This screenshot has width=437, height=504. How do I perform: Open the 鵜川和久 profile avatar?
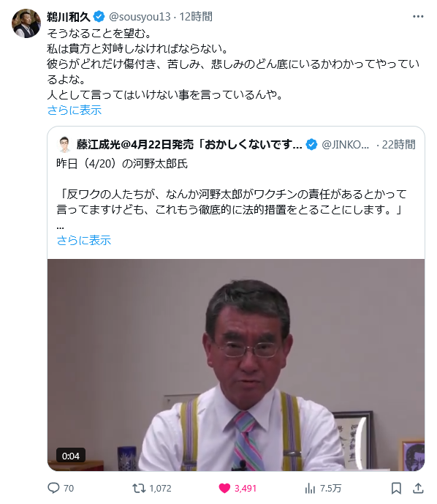[26, 23]
